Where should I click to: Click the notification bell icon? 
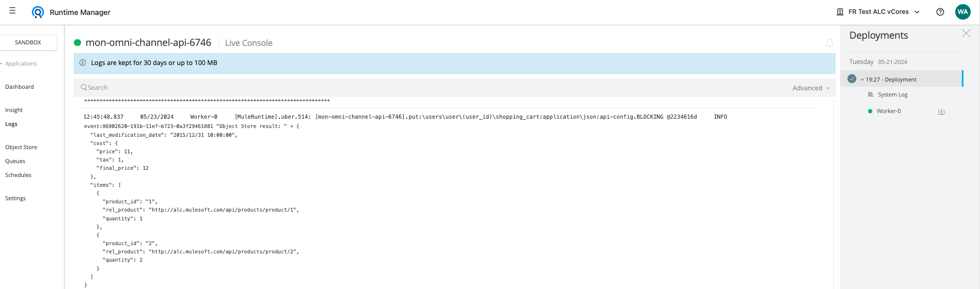(x=829, y=43)
